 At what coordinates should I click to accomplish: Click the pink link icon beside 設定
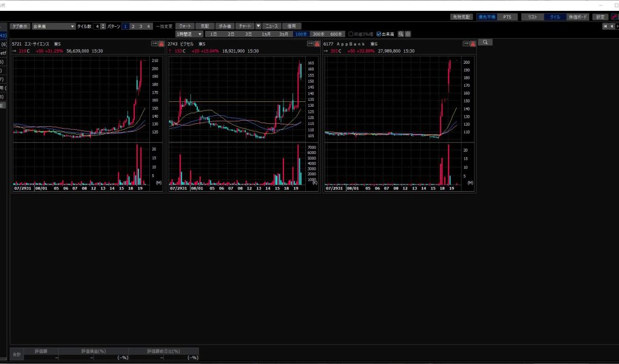coord(614,17)
